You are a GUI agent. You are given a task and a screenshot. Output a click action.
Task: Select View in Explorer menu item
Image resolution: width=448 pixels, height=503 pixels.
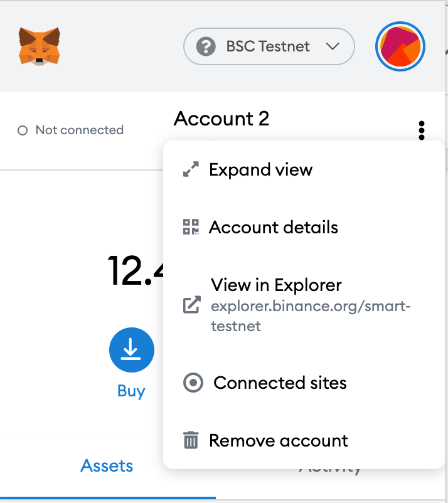[x=276, y=285]
